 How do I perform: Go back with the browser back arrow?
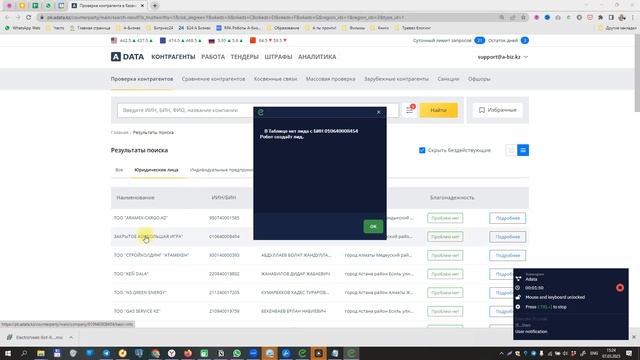click(7, 17)
